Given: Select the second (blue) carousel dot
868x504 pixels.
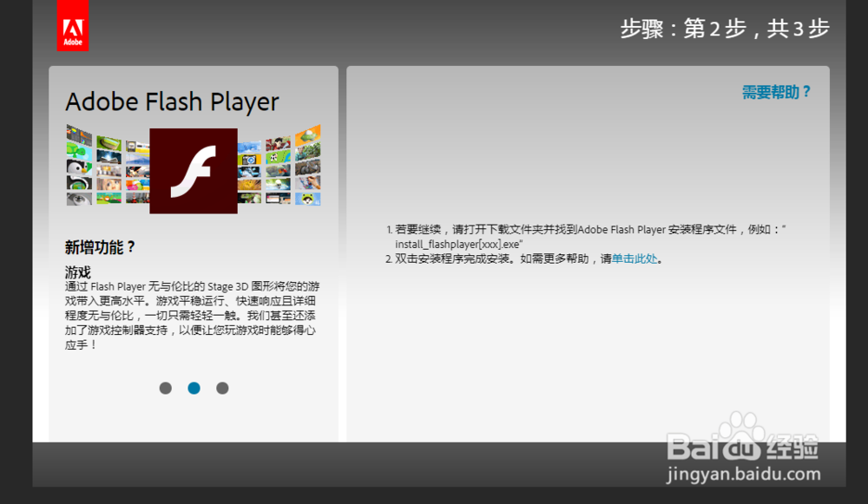Looking at the screenshot, I should coord(194,388).
